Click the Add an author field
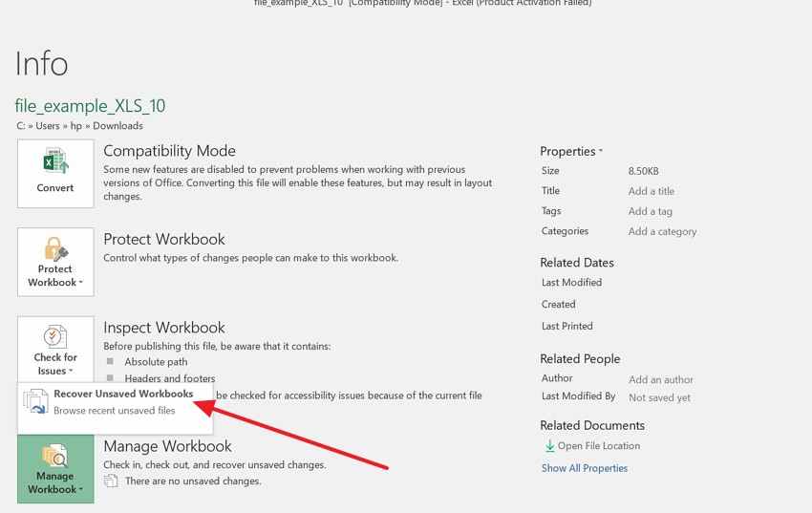Viewport: 812px width, 513px height. [x=661, y=379]
